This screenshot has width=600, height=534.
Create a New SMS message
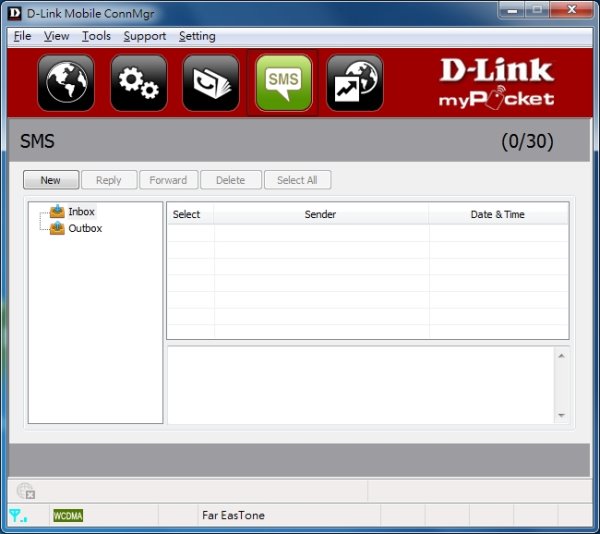pos(51,180)
